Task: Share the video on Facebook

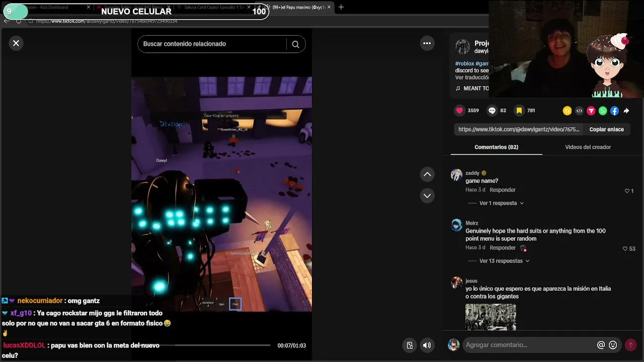Action: click(x=615, y=111)
